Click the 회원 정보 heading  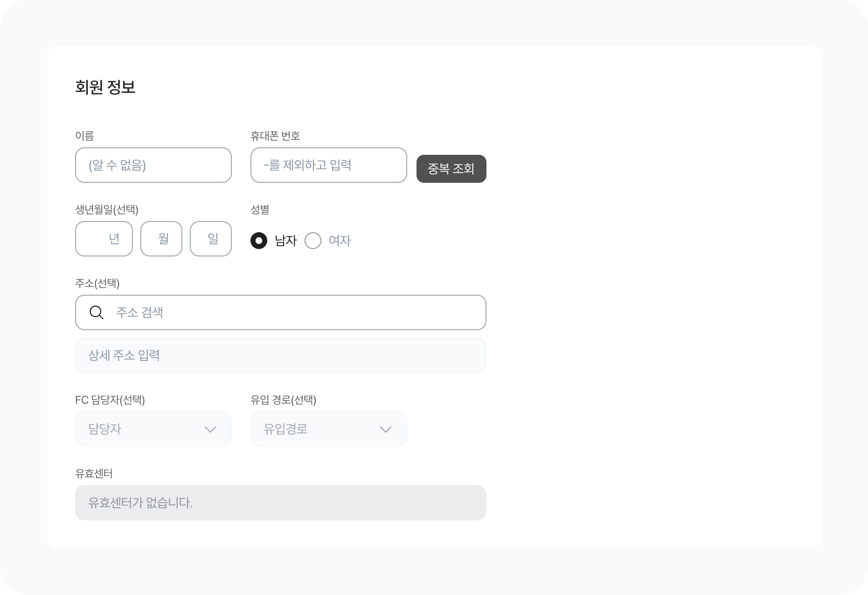coord(105,87)
